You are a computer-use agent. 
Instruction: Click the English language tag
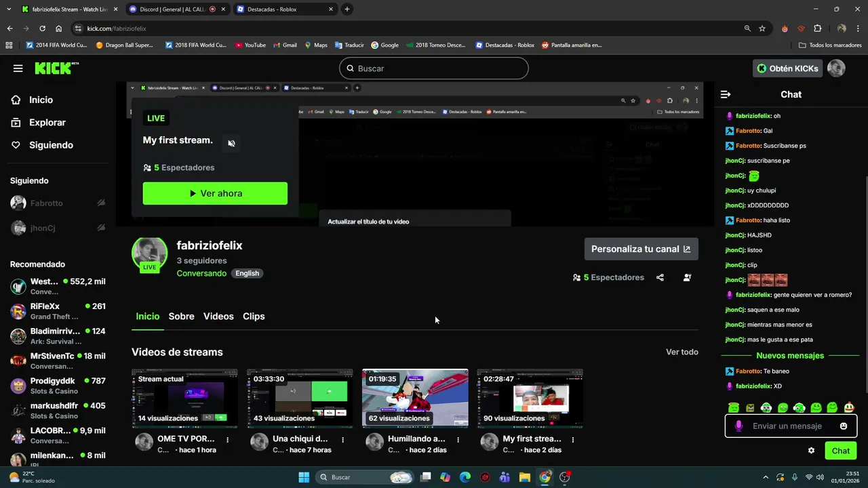[x=247, y=273]
